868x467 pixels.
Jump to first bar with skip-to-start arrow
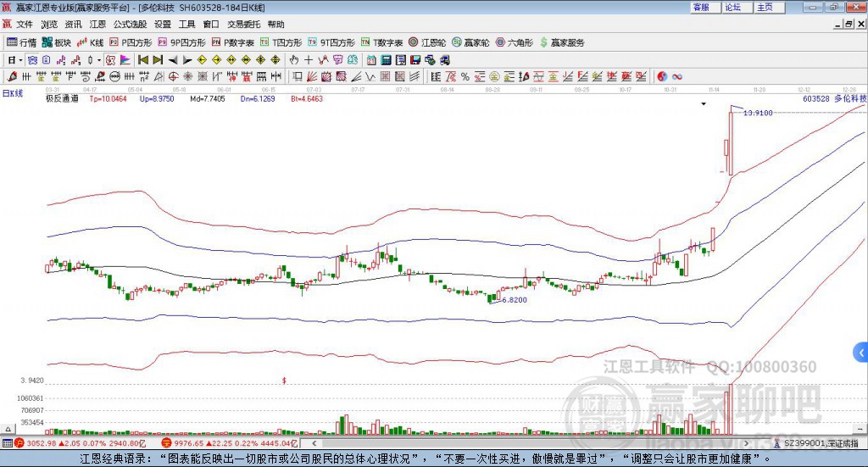[x=142, y=60]
